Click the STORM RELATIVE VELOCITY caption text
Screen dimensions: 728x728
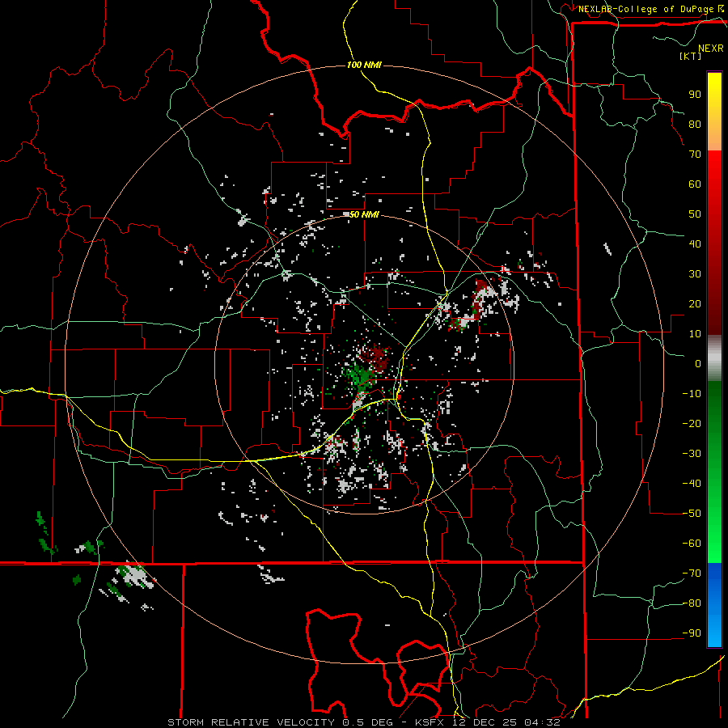(251, 722)
